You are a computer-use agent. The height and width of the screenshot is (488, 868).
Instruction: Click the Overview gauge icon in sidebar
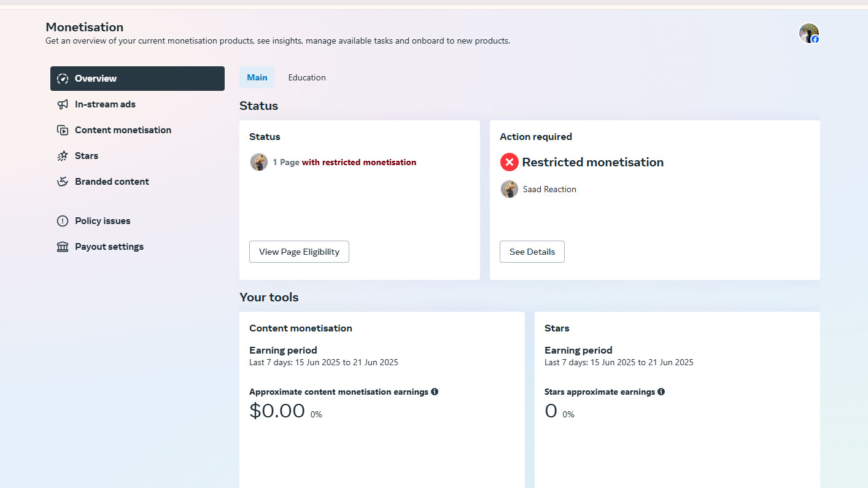[x=62, y=79]
